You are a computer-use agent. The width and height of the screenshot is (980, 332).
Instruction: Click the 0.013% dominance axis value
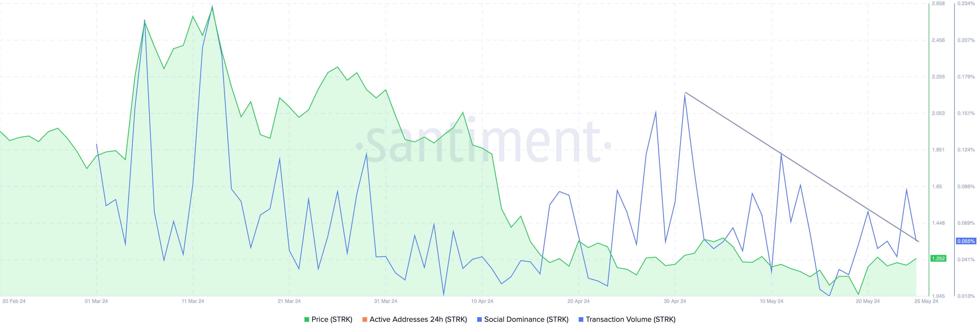point(966,296)
